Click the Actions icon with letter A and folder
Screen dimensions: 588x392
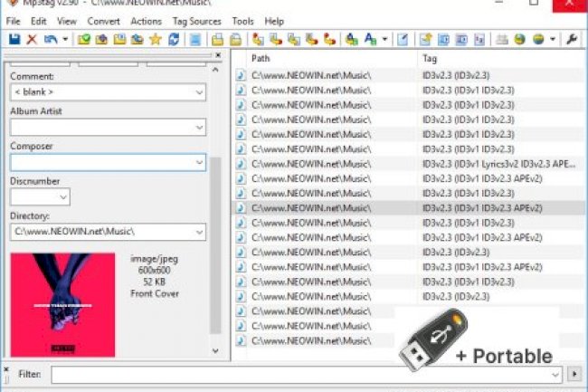pyautogui.click(x=351, y=39)
